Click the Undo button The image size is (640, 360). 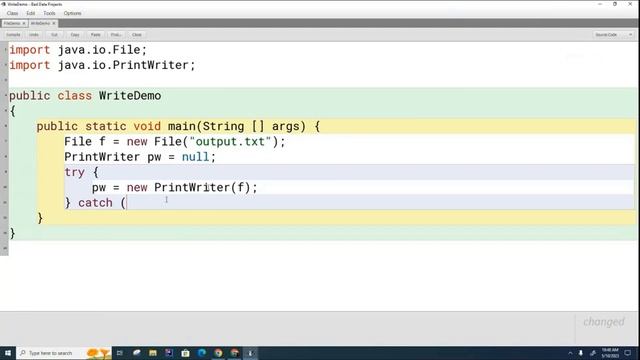coord(34,35)
